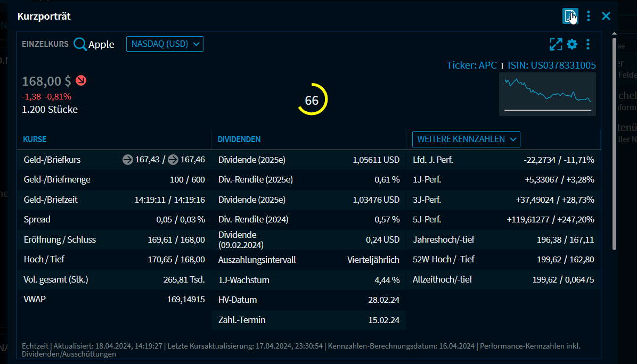This screenshot has height=364, width=637.
Task: Click the red downward trend arrow icon
Action: point(81,81)
